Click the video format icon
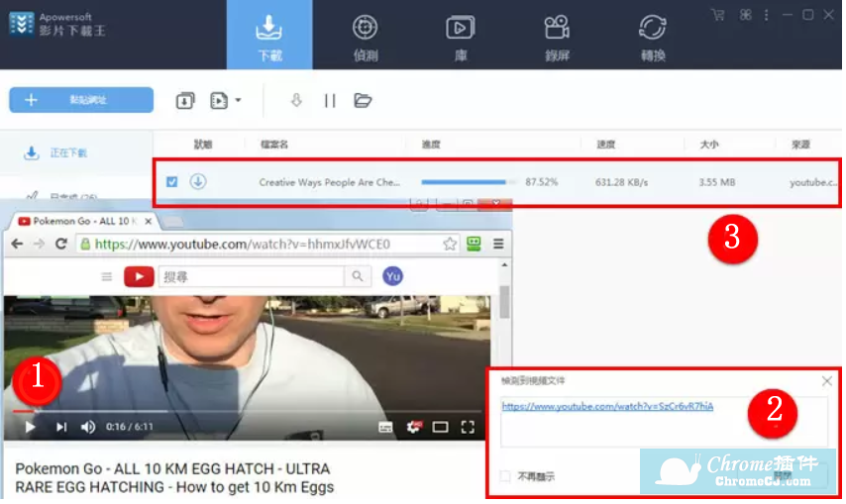The image size is (846, 504). (219, 101)
